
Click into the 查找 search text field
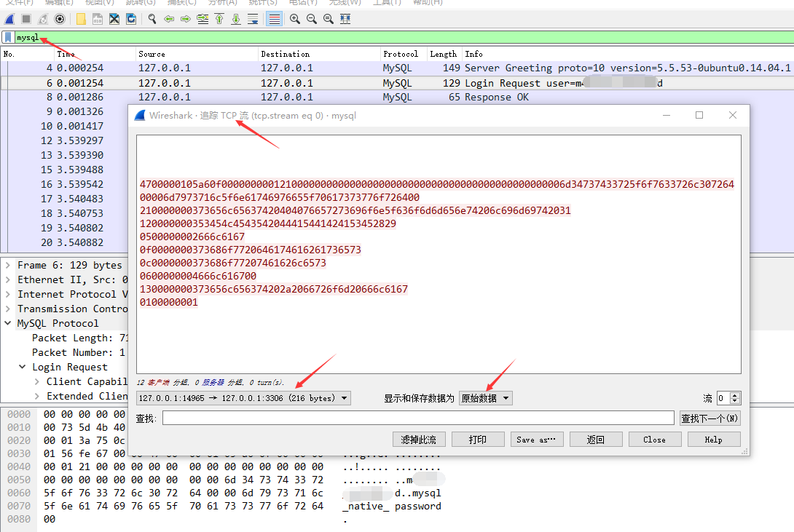click(418, 418)
